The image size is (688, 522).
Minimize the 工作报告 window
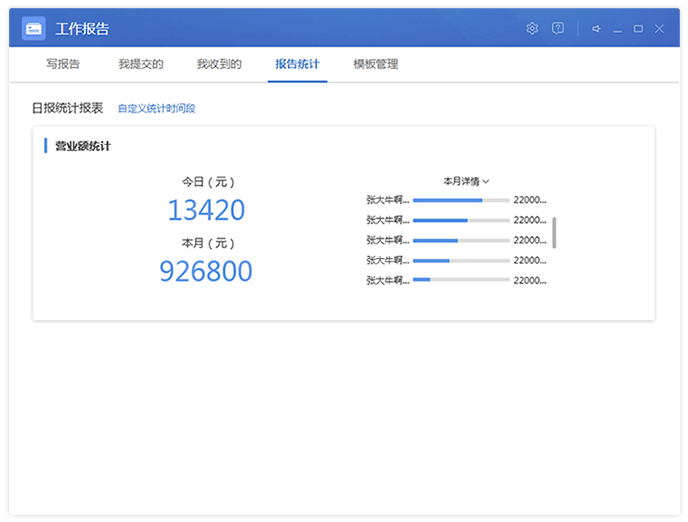pos(618,29)
